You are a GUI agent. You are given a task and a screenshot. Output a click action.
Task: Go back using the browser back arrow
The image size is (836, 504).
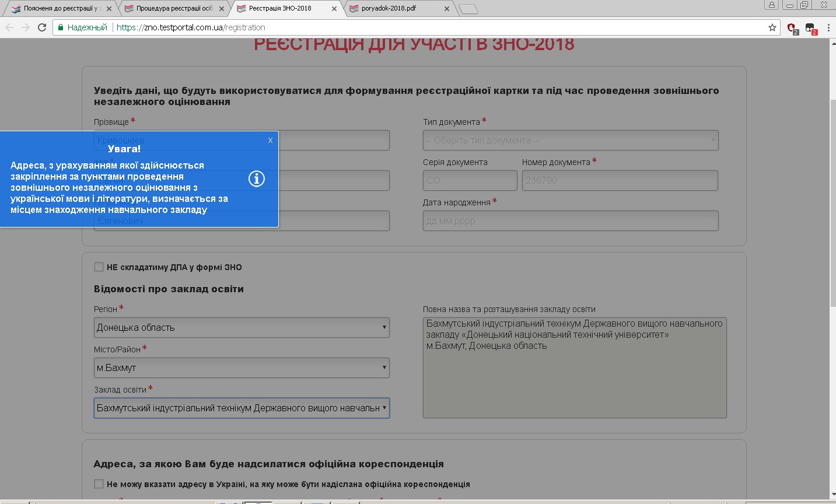9,27
